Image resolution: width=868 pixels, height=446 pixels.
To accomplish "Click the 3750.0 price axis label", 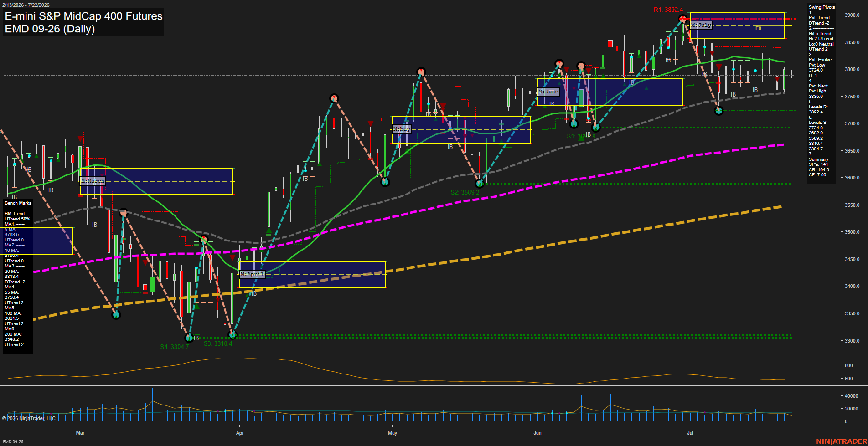I will click(852, 97).
